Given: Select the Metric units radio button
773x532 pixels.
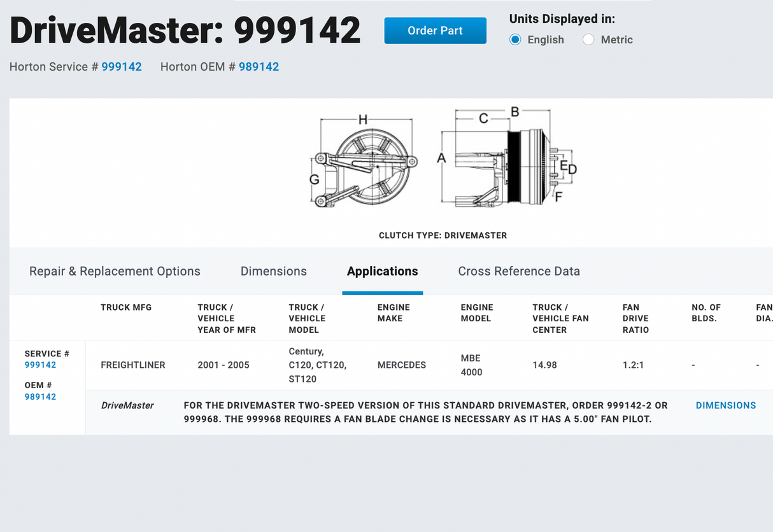Looking at the screenshot, I should click(x=588, y=39).
